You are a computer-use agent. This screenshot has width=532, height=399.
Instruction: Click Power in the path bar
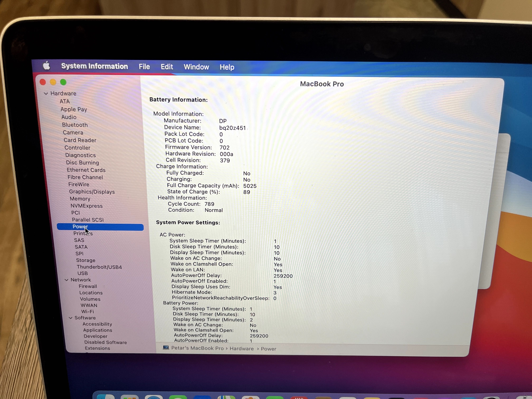(x=268, y=349)
